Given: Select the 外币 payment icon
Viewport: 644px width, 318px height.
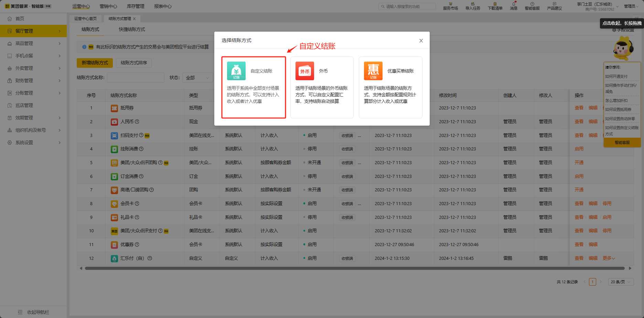Looking at the screenshot, I should pos(305,71).
